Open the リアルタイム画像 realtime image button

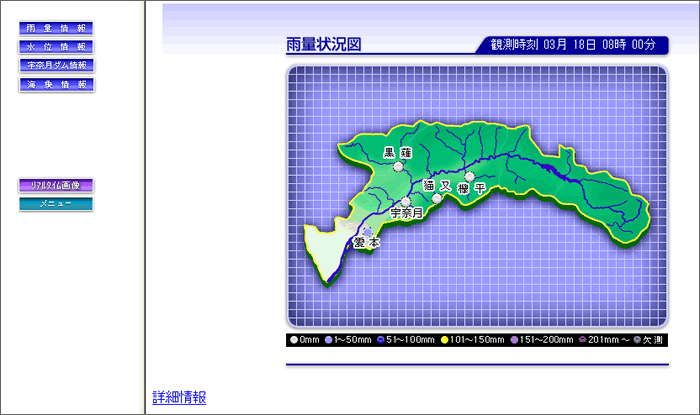click(56, 185)
